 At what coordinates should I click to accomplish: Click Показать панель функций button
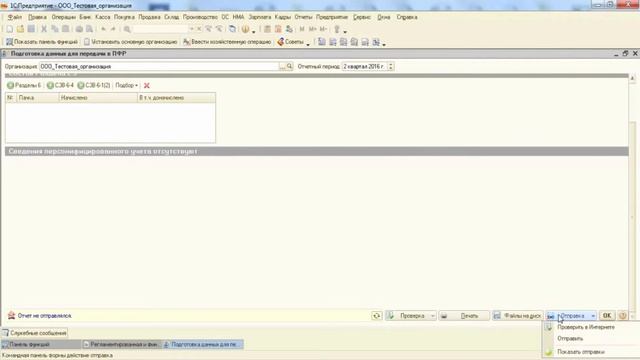coord(42,42)
